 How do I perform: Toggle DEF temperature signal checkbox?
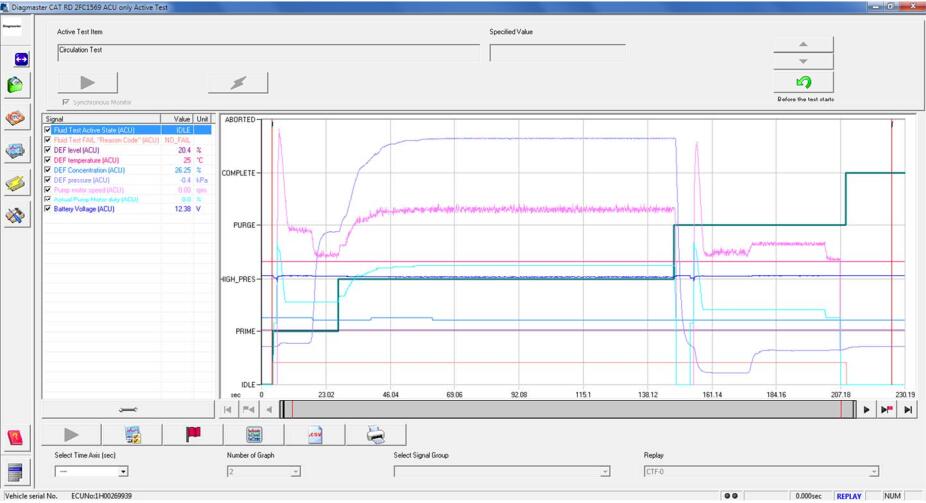pos(48,160)
